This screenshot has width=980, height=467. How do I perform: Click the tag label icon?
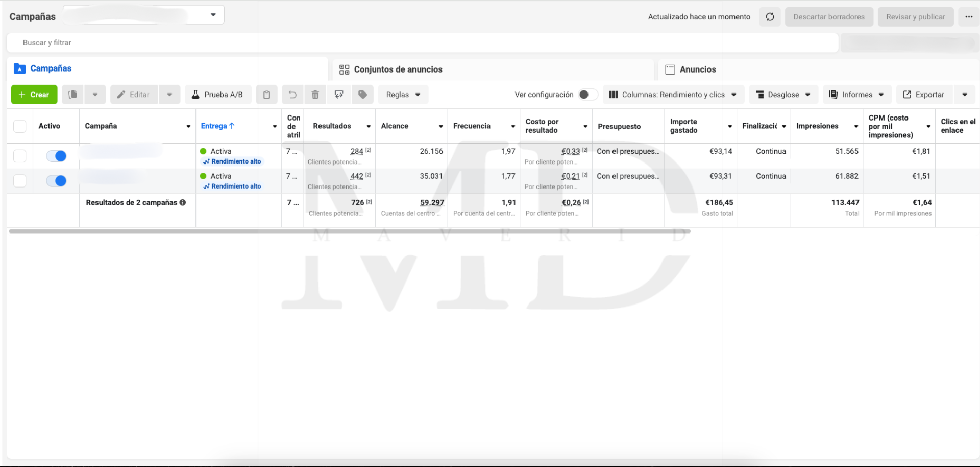pyautogui.click(x=362, y=95)
